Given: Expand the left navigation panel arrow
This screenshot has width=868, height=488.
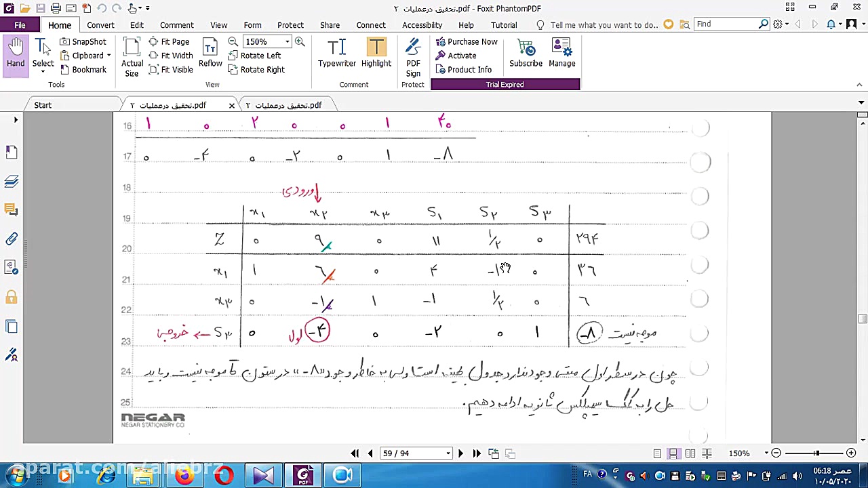Looking at the screenshot, I should click(16, 120).
